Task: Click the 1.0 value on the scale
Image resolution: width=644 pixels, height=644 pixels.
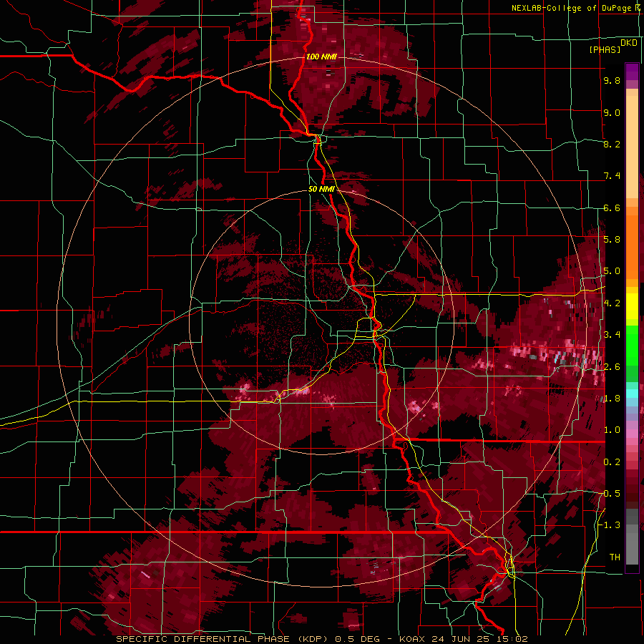Action: pos(612,430)
